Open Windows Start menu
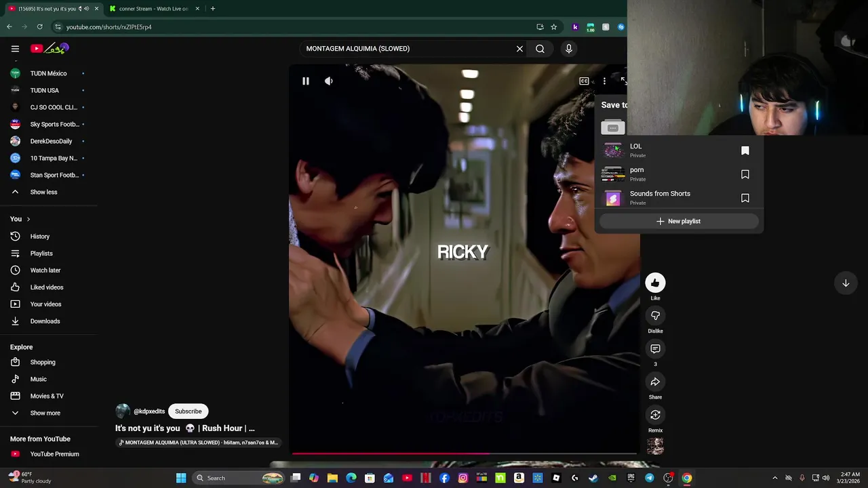868x488 pixels. [x=181, y=478]
